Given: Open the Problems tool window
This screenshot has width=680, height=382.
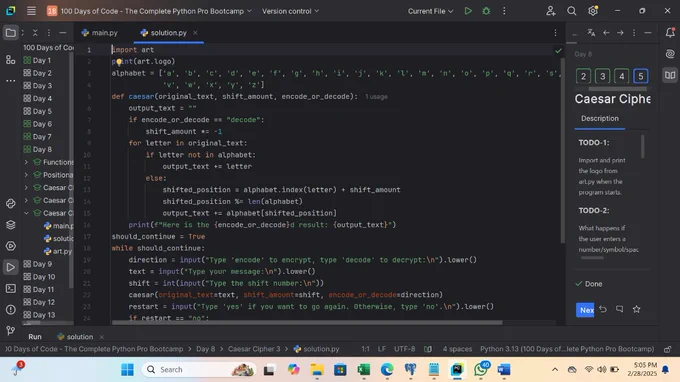Looking at the screenshot, I should point(11,310).
